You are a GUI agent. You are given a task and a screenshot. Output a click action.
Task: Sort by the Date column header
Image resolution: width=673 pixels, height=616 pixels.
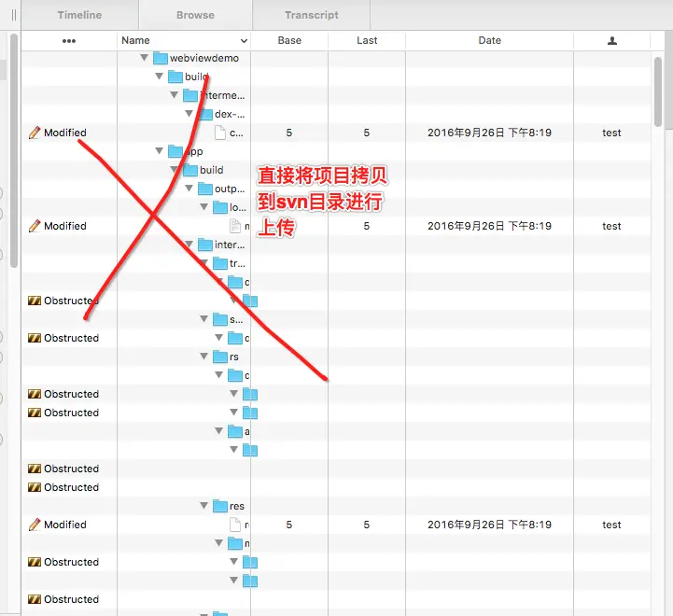tap(490, 40)
